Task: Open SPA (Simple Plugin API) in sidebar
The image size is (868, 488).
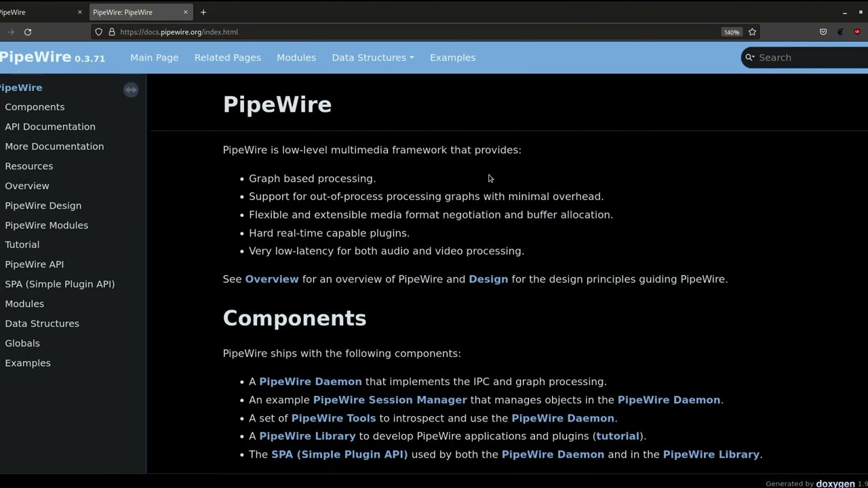Action: point(60,284)
